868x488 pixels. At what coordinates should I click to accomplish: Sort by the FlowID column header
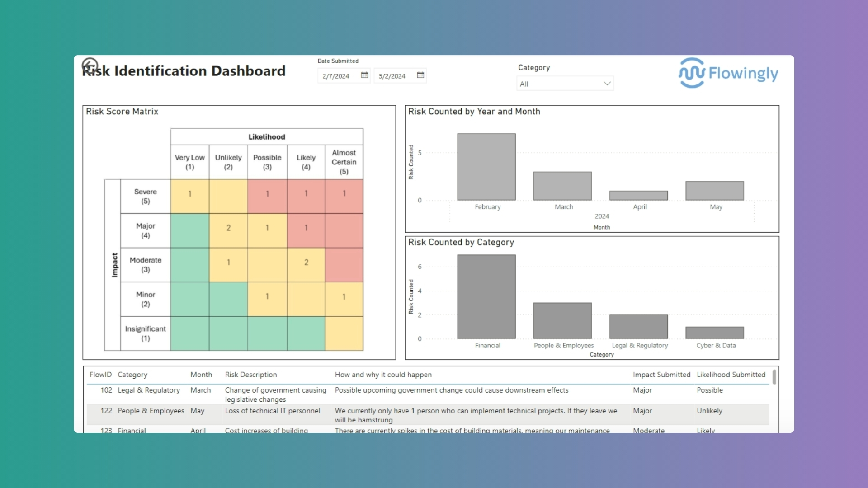(x=100, y=375)
